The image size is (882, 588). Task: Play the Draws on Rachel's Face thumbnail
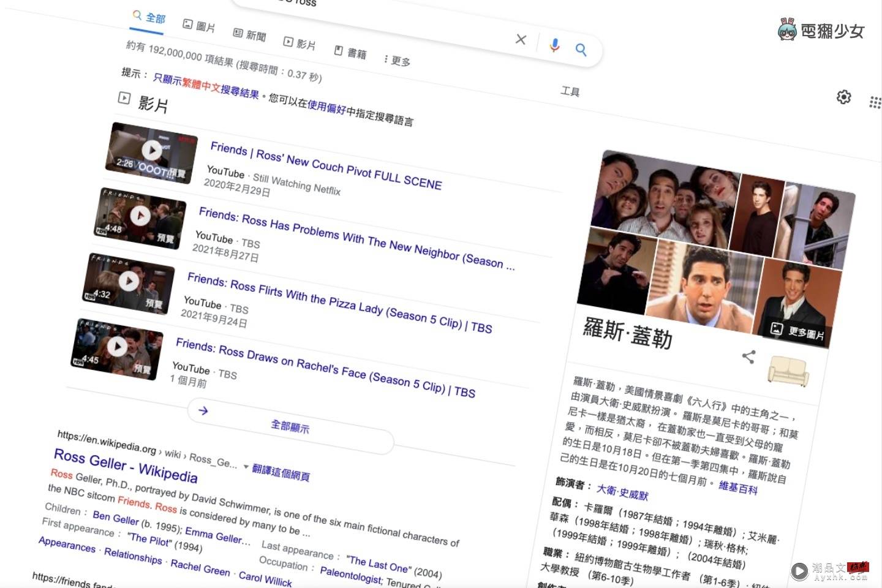(118, 349)
